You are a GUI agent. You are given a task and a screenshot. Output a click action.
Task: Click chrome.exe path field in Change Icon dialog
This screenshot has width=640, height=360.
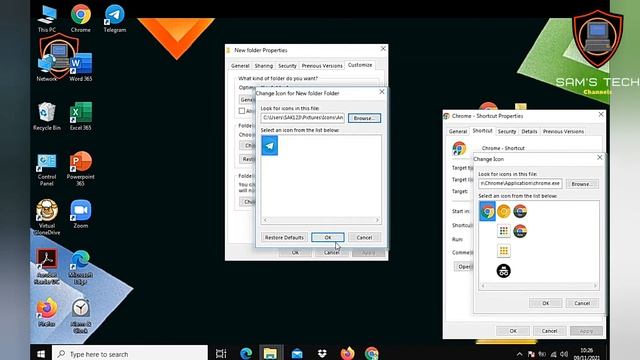coord(520,184)
